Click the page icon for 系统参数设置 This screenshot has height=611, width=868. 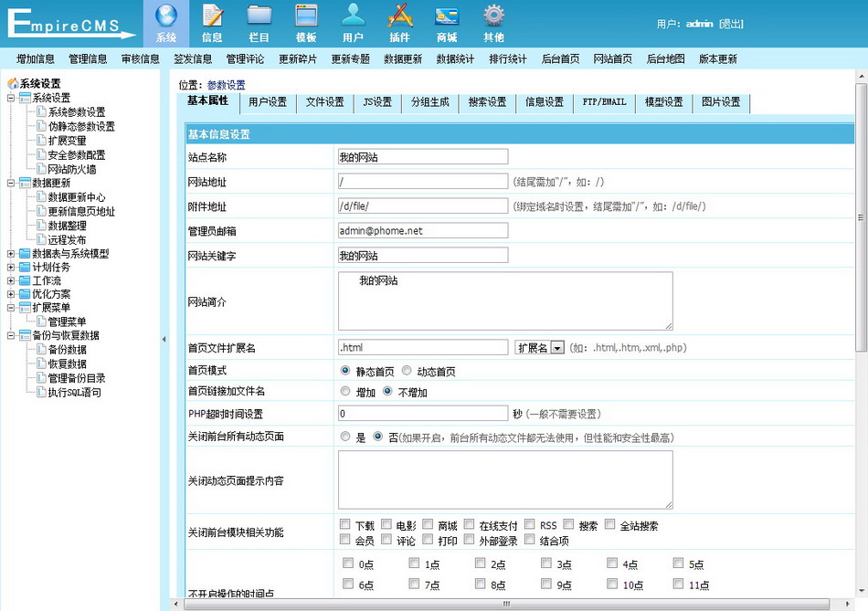41,111
